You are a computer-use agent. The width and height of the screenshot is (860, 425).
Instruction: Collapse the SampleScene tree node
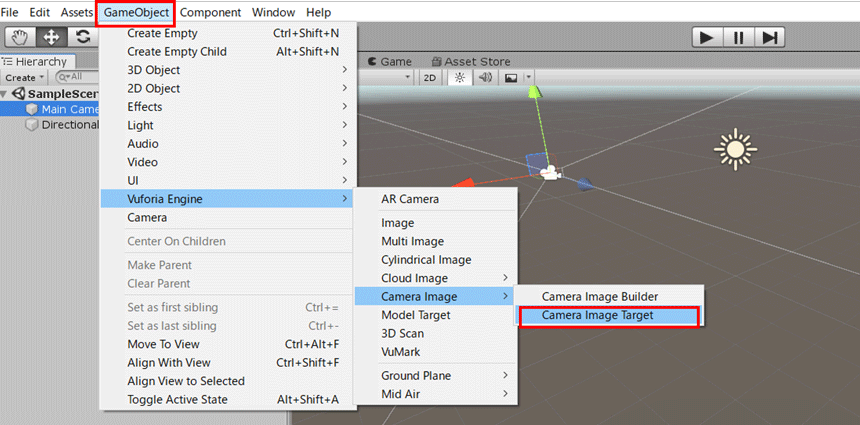point(4,94)
